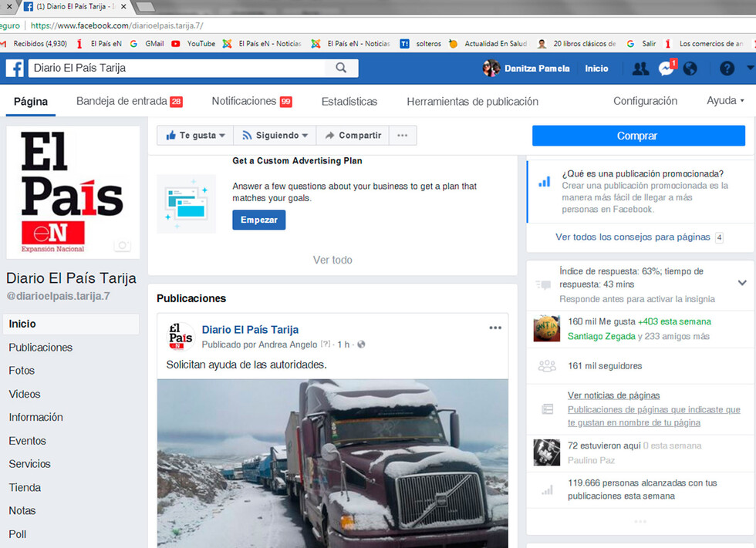Open friend requests icon
The image size is (756, 548).
click(640, 69)
